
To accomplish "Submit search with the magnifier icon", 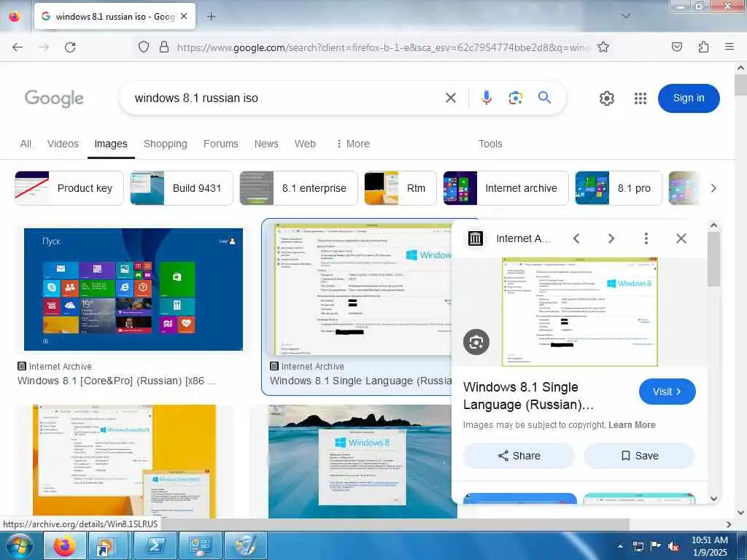I will pyautogui.click(x=544, y=98).
